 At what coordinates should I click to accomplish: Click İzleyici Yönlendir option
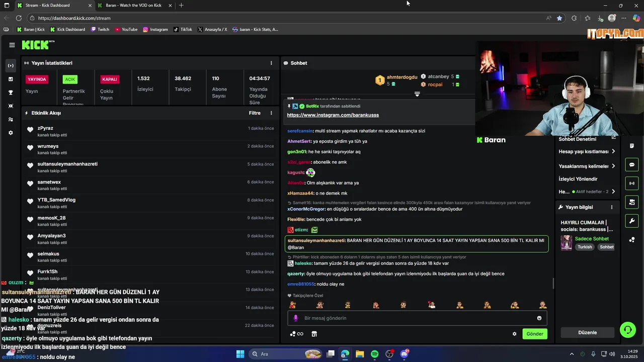(x=578, y=179)
